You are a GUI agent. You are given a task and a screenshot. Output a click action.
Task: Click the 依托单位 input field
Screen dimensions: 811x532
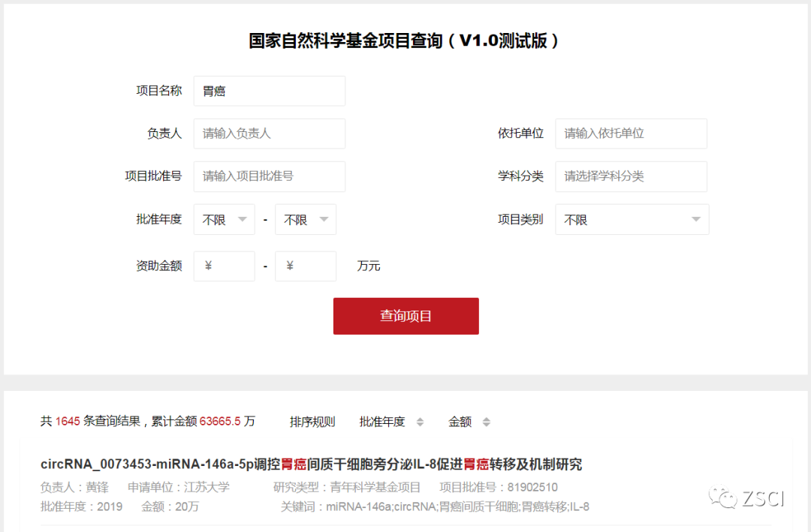pos(631,134)
